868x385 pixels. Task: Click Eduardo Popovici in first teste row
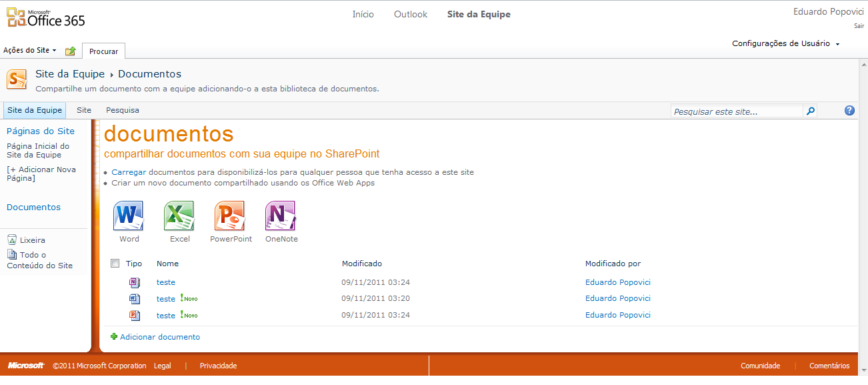(618, 282)
